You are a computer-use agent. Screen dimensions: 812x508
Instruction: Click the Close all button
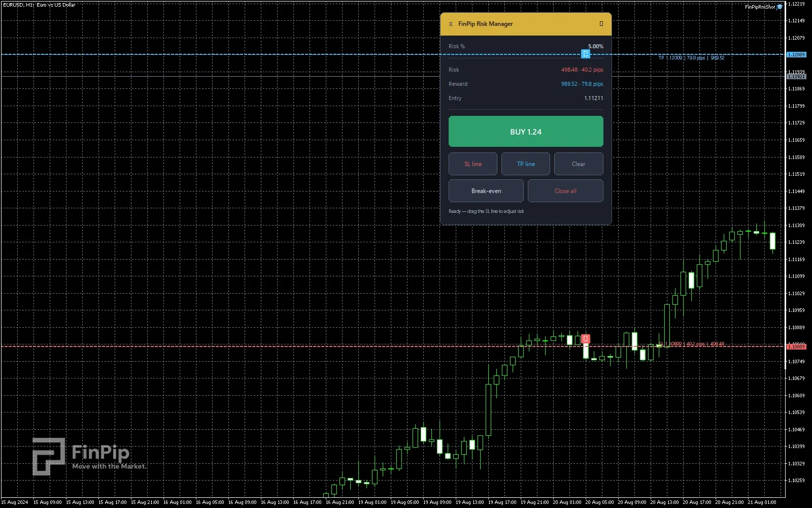tap(565, 191)
